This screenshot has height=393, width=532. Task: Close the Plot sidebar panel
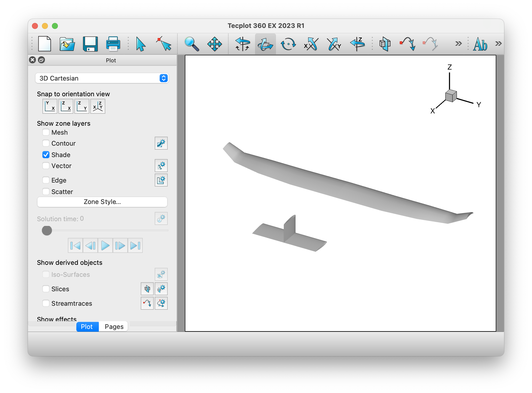click(32, 60)
